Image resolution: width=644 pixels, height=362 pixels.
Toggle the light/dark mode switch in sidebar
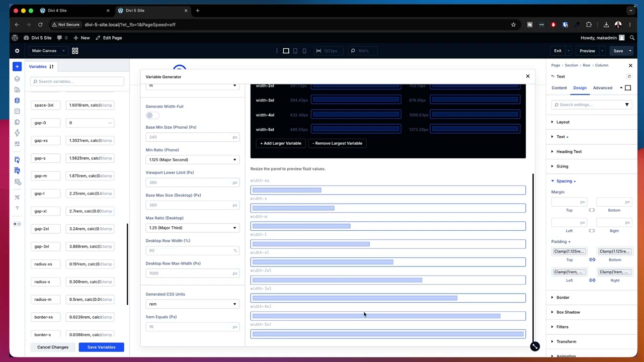17,224
